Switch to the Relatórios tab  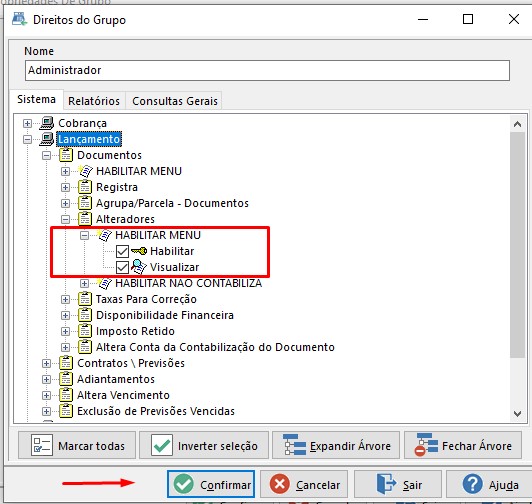(x=94, y=101)
